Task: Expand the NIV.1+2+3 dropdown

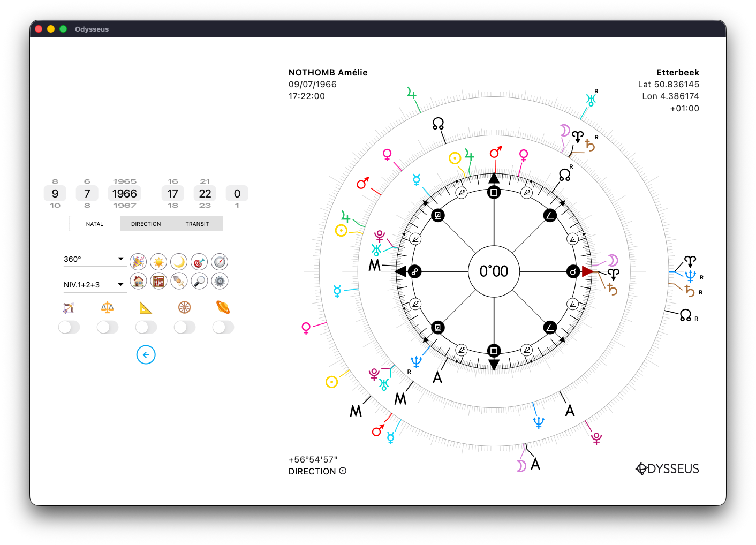Action: click(94, 285)
